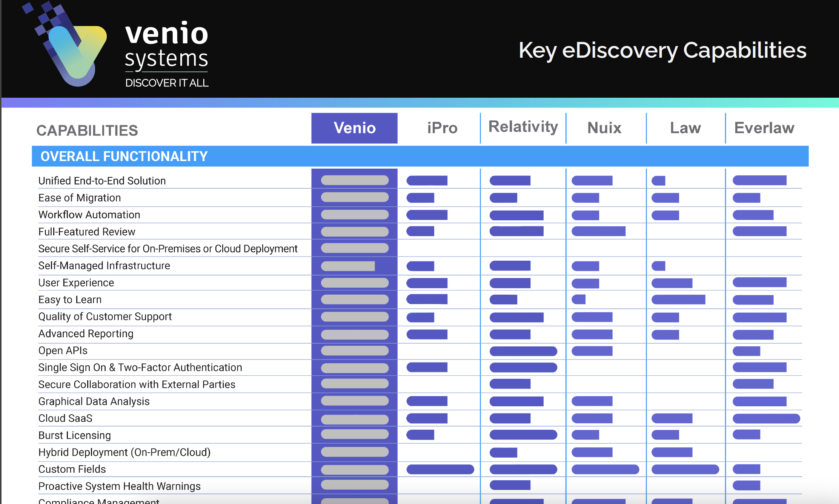Screen dimensions: 839x504
Task: Click Law's small Unified End-to-End Solution bar
Action: tap(658, 181)
